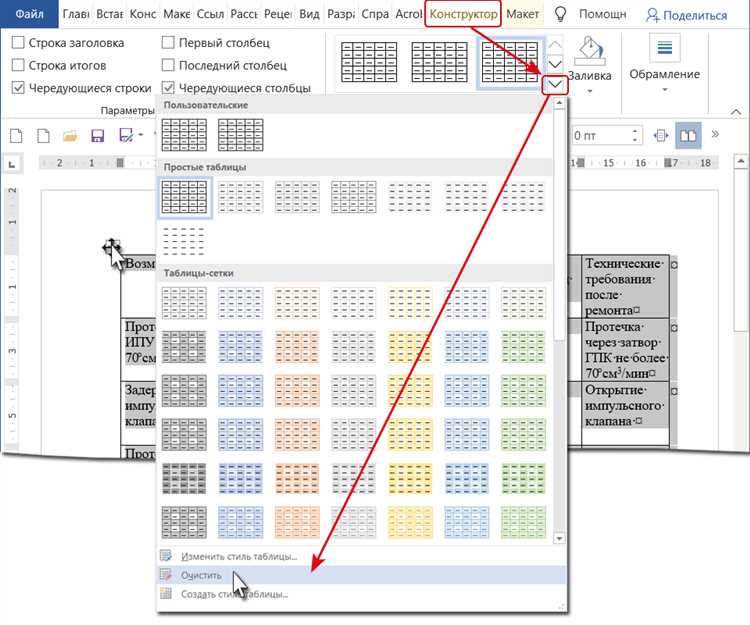The image size is (750, 625).
Task: Click the lightbulb Помощник icon
Action: (x=560, y=14)
